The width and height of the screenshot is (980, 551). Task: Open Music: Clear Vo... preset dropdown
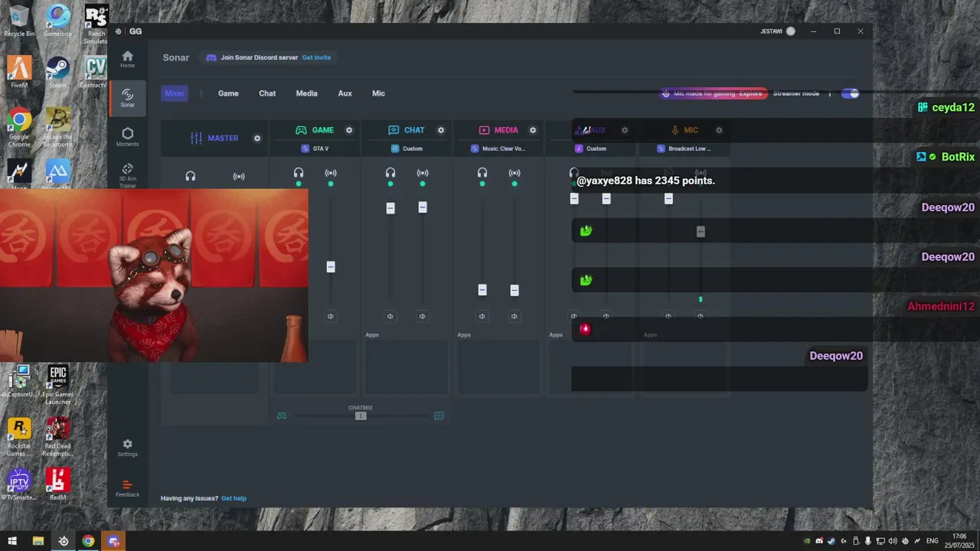[499, 148]
